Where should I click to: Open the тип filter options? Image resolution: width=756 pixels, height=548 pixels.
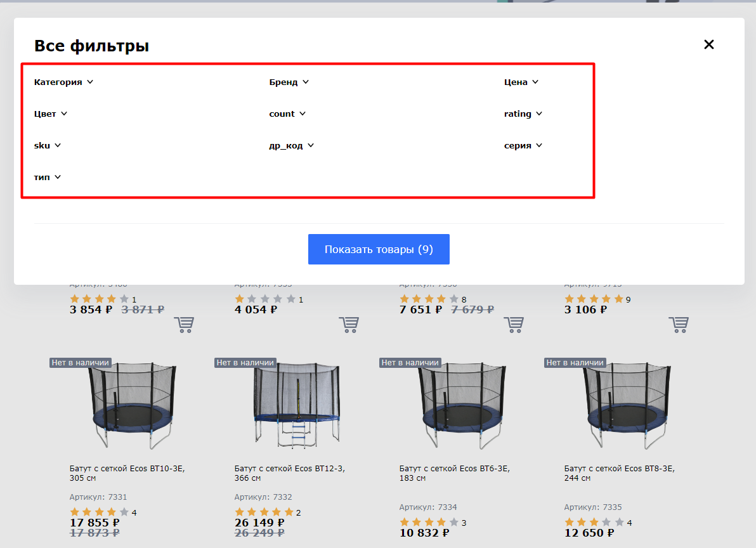[x=48, y=177]
